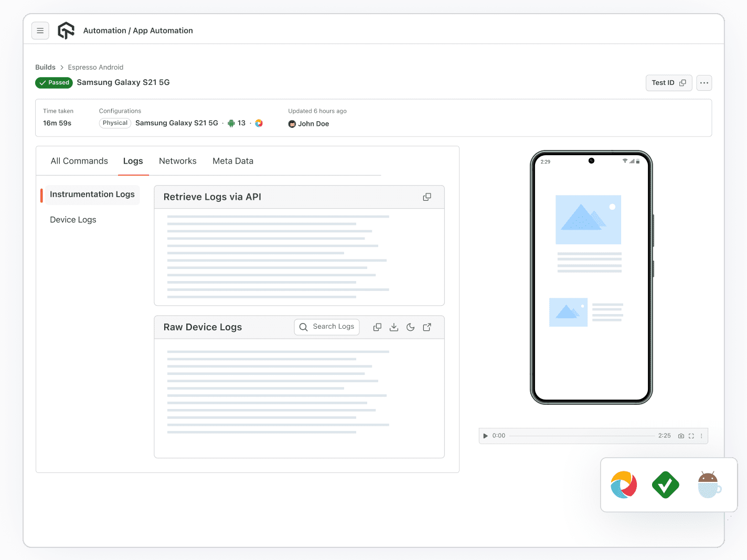747x560 pixels.
Task: Copy the Raw Device Logs
Action: pos(377,327)
